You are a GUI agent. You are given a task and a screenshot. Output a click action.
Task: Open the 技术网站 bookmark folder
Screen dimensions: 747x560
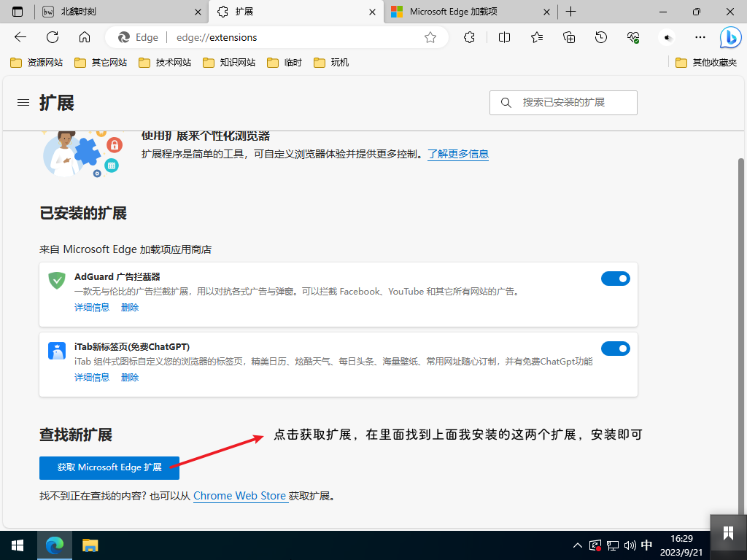click(165, 63)
